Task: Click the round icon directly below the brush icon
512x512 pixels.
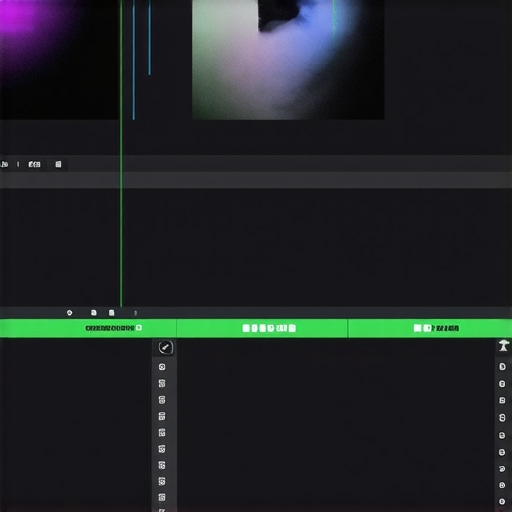Action: point(162,367)
